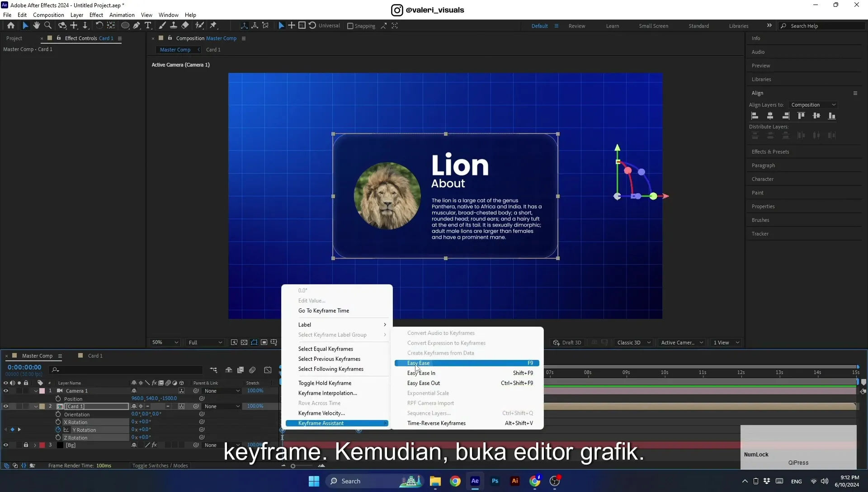Click the current time 0:00:00:00 display

(24, 367)
